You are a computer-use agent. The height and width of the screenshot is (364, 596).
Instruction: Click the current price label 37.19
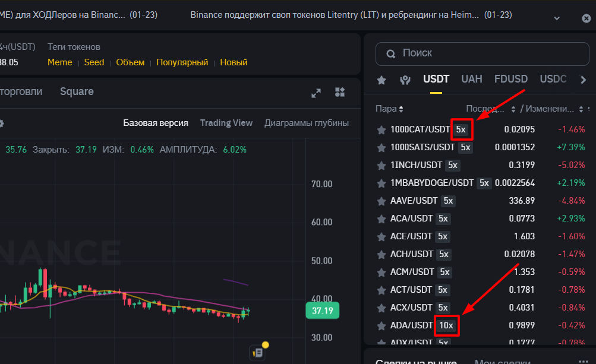point(322,311)
